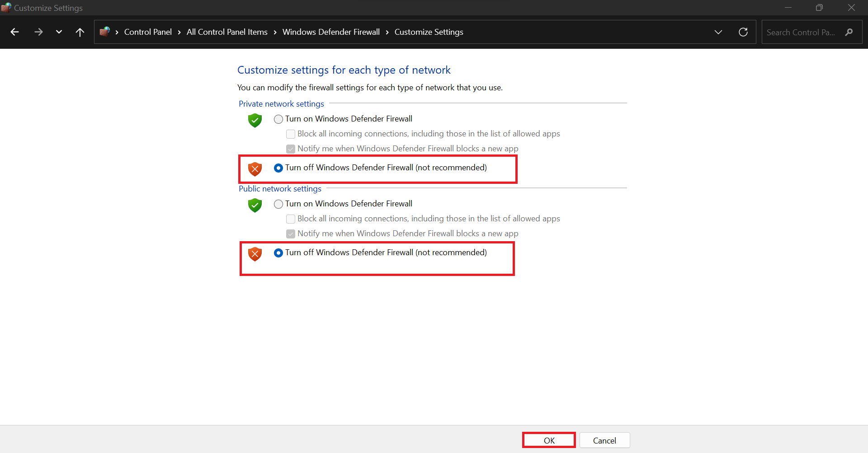Select Turn on firewall for public network
The height and width of the screenshot is (453, 868).
(x=278, y=204)
